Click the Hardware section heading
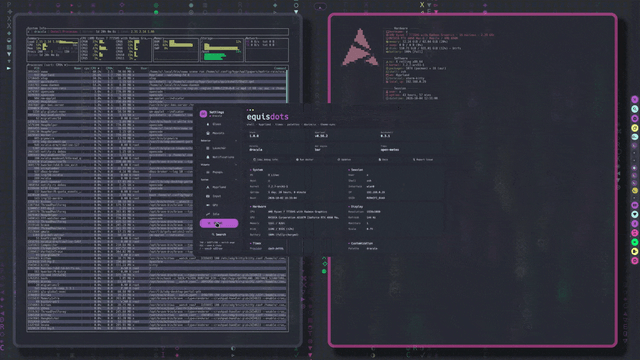This screenshot has height=360, width=640. click(x=259, y=207)
